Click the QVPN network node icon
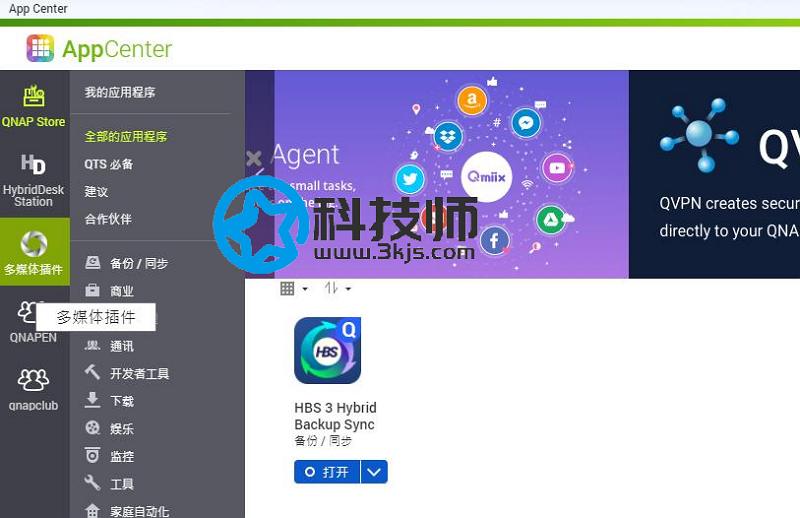The image size is (800, 518). pos(699,134)
